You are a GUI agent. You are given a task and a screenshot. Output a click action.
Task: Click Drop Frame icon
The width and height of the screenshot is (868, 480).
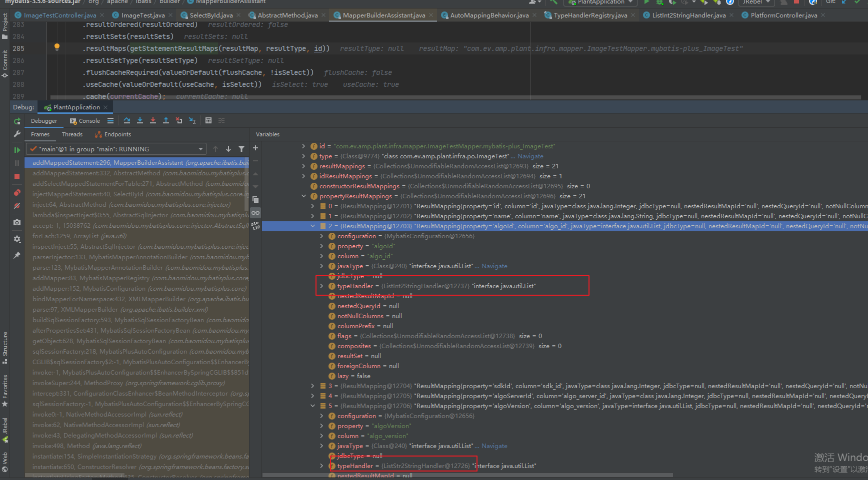(179, 120)
